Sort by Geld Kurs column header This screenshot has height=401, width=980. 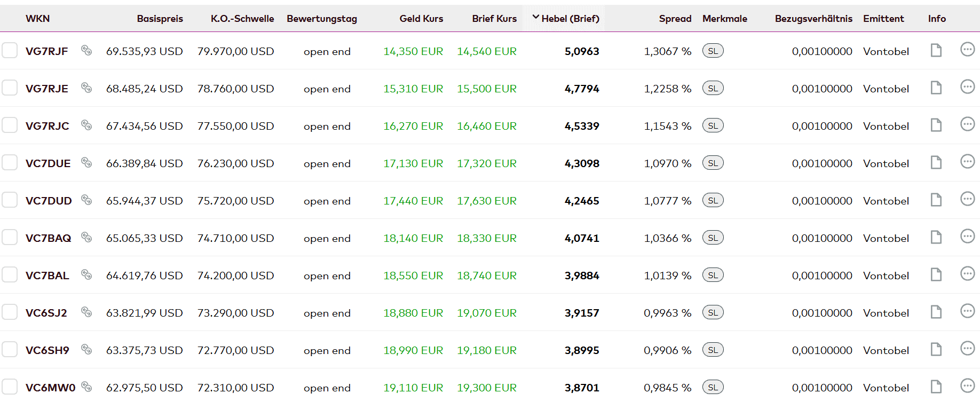click(421, 19)
